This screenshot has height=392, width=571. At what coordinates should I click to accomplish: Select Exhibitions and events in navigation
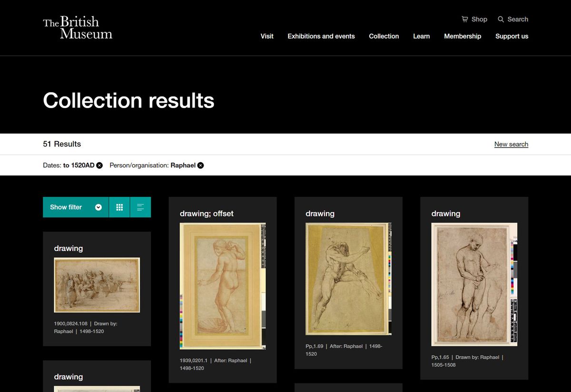pyautogui.click(x=321, y=36)
